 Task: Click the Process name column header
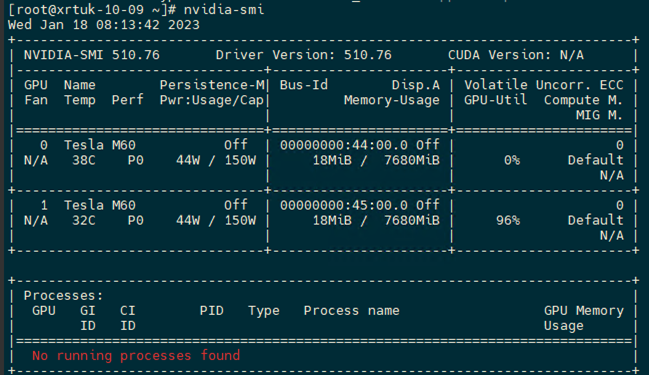pos(352,310)
